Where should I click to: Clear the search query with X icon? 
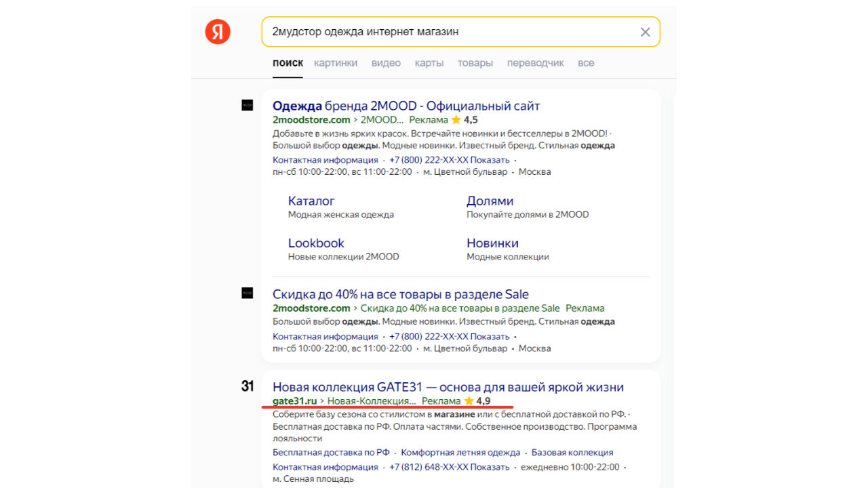(x=645, y=32)
